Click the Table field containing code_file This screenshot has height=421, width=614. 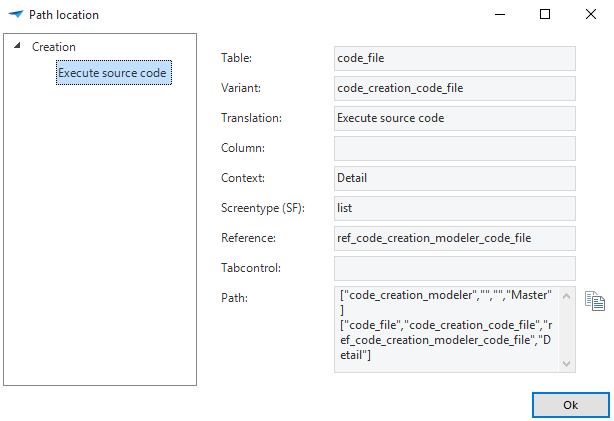(454, 58)
